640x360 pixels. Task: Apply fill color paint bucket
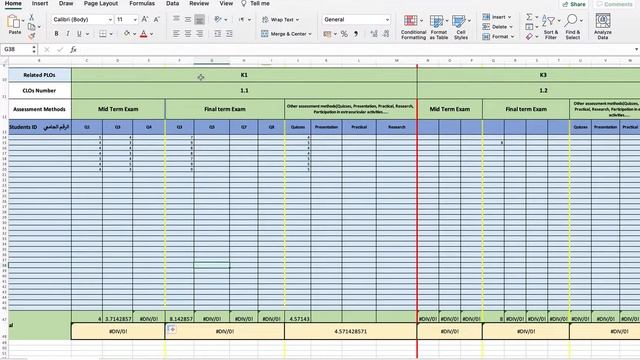point(127,34)
